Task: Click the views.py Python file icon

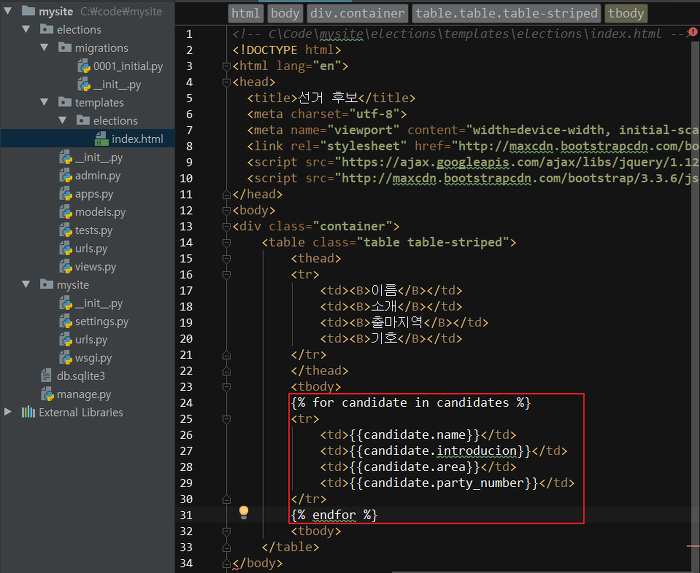Action: point(66,266)
